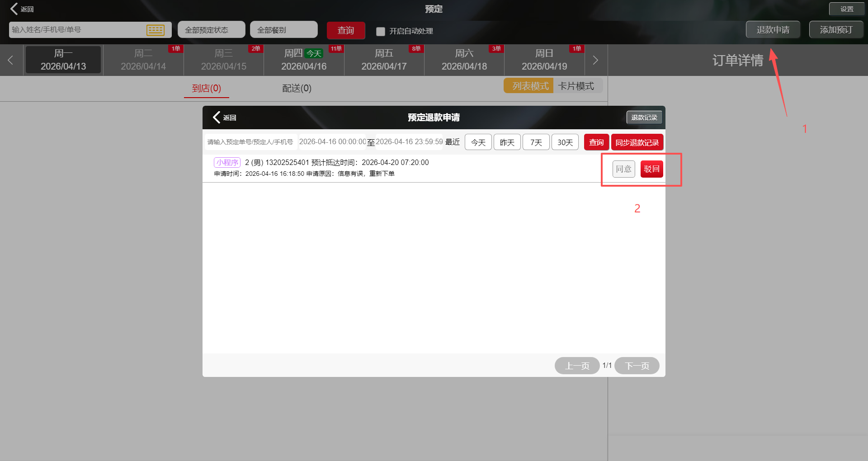The width and height of the screenshot is (868, 461).
Task: Show next week with right chevron
Action: [x=595, y=60]
